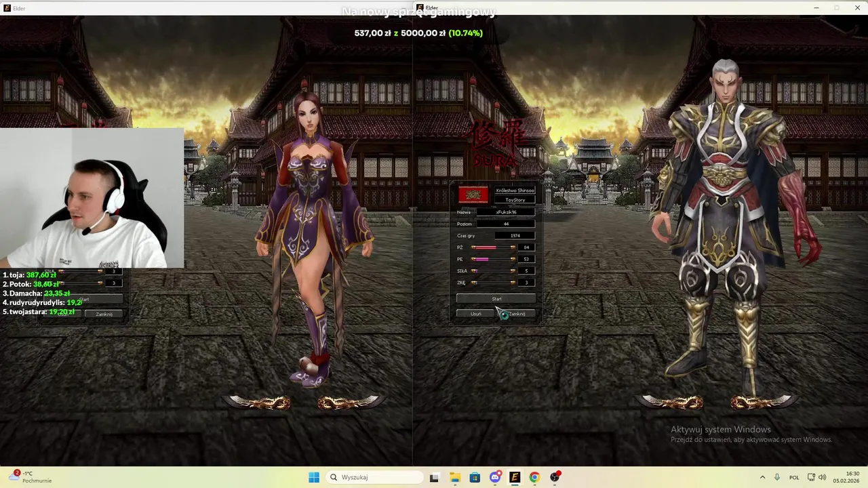This screenshot has height=488, width=868.
Task: Open the volume tray icon
Action: click(x=823, y=477)
